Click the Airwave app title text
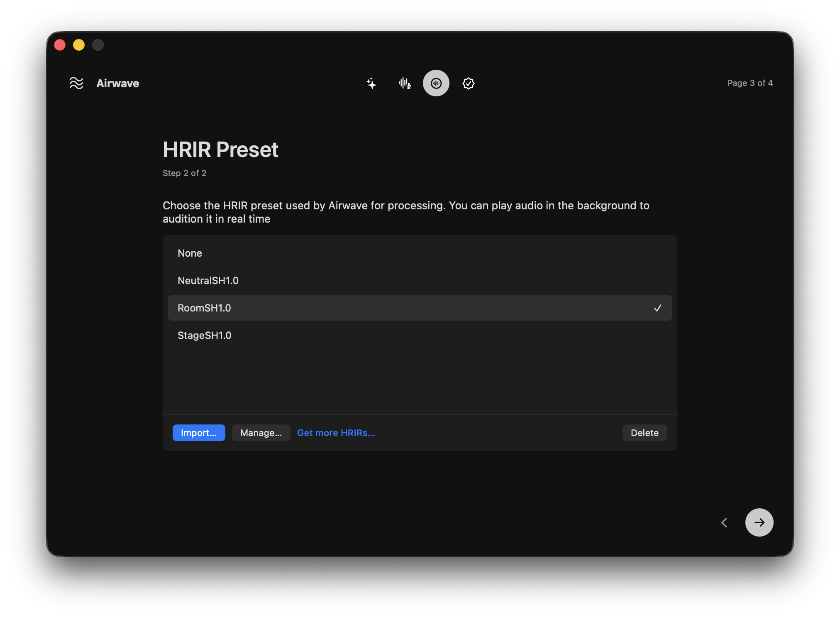The height and width of the screenshot is (618, 840). pyautogui.click(x=118, y=83)
